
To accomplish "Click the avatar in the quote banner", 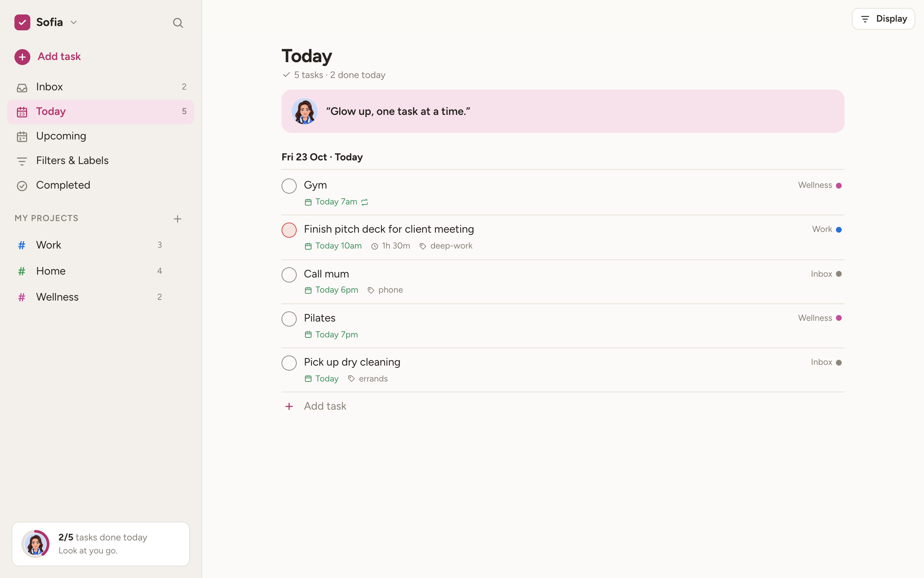I will [x=305, y=111].
